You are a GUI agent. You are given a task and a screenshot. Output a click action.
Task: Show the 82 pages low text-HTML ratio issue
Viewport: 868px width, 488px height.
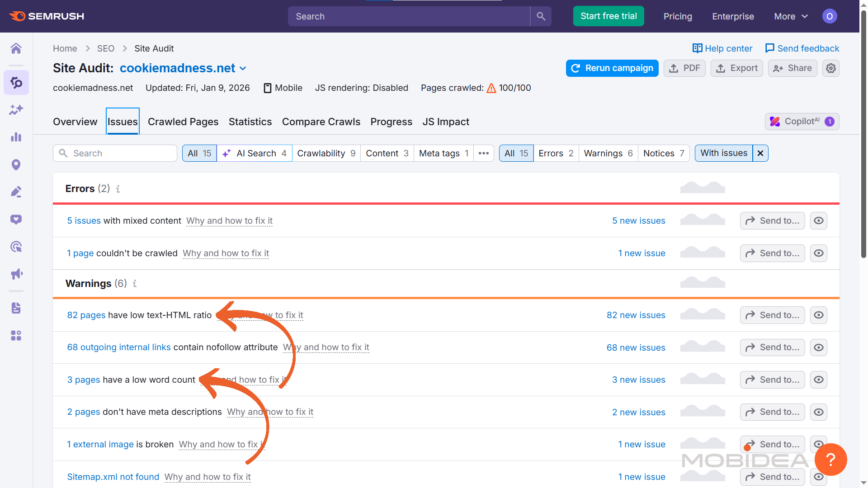coord(86,315)
